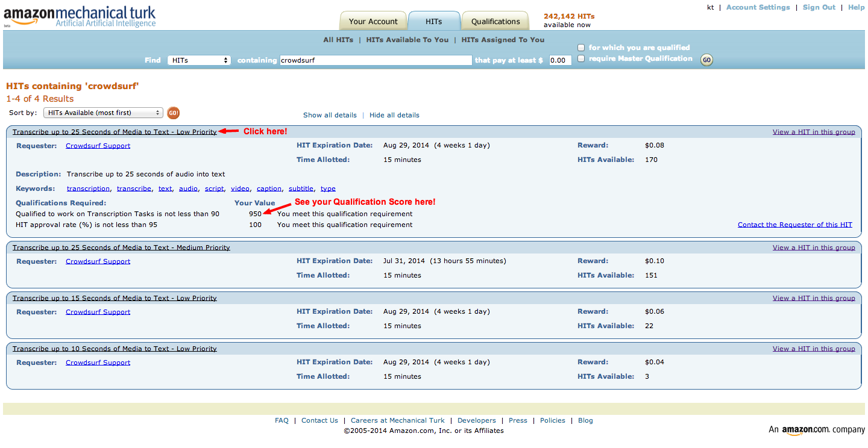Click 'Transcribe up to 25 seconds of audio' description
This screenshot has width=868, height=448.
(x=146, y=174)
